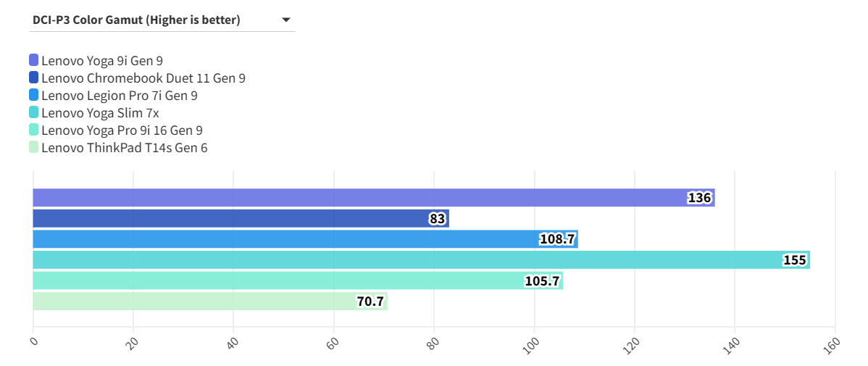Click the Lenovo ThinkPad T14s Gen 6 swatch

click(34, 147)
